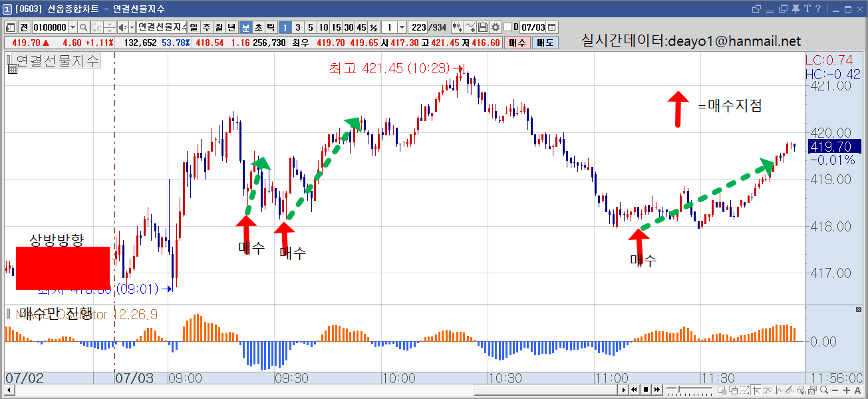Select the 초 (second) period toggle
Viewport: 868px width, 399px height.
[x=258, y=27]
